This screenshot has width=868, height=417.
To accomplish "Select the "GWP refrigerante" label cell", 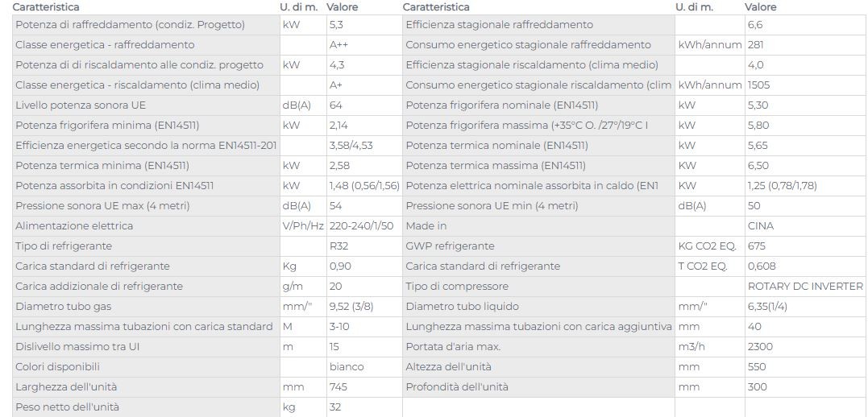I will 450,246.
